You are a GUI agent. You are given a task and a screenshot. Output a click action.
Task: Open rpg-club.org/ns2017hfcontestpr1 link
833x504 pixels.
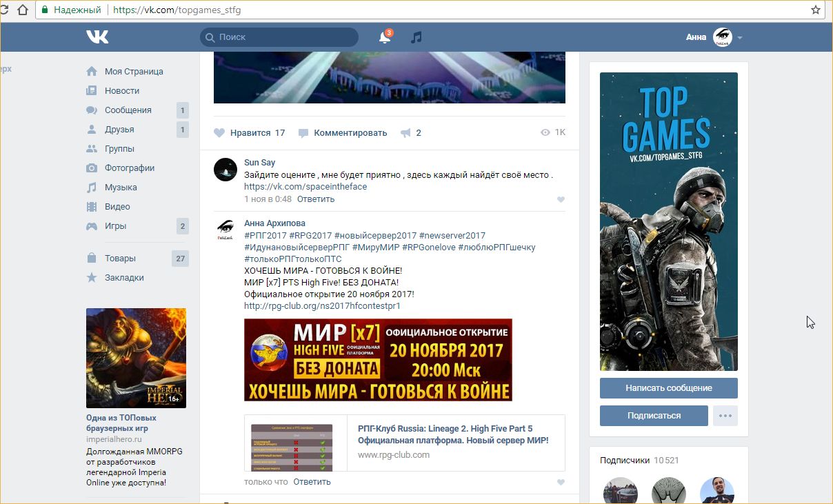(x=322, y=305)
